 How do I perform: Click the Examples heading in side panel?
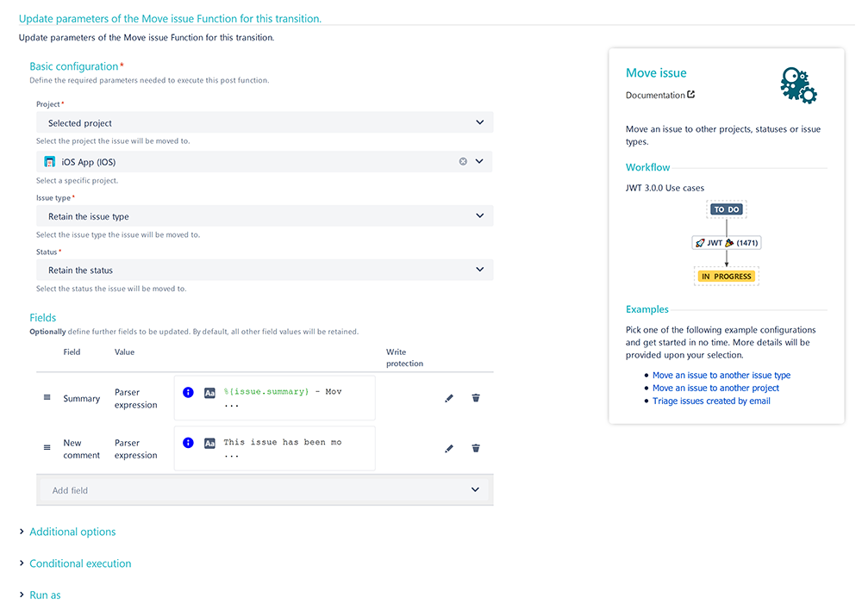(647, 308)
